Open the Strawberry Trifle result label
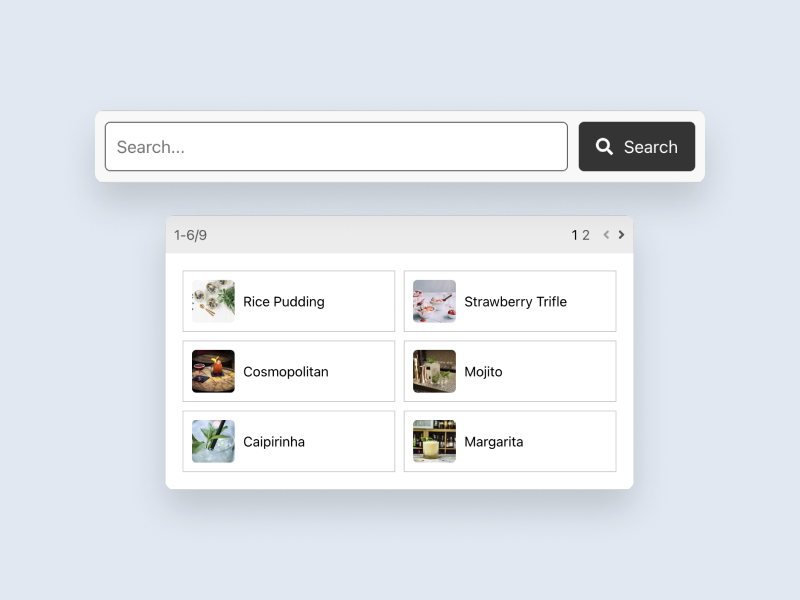This screenshot has width=800, height=600. [x=515, y=301]
